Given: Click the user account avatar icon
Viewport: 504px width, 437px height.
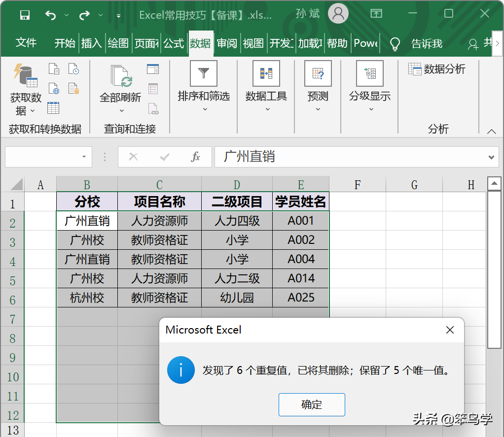Looking at the screenshot, I should click(338, 13).
